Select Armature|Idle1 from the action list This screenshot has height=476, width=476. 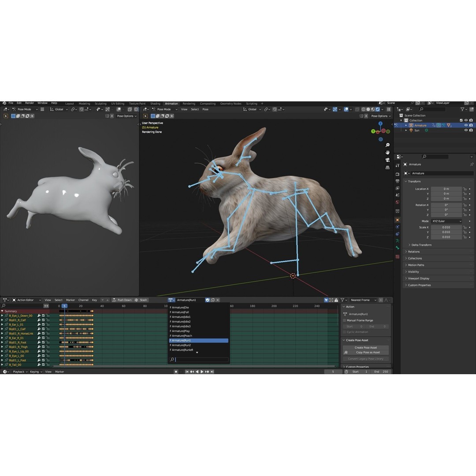click(x=198, y=317)
